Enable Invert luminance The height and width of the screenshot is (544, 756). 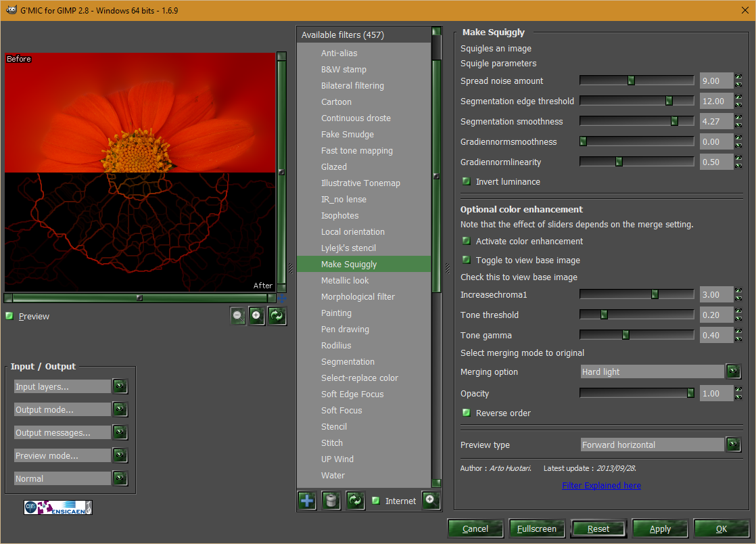(466, 181)
